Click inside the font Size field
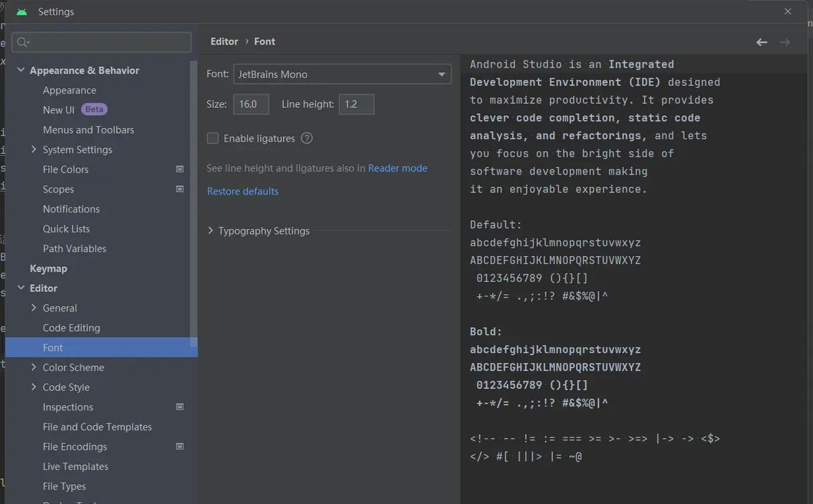Image resolution: width=813 pixels, height=504 pixels. (251, 104)
